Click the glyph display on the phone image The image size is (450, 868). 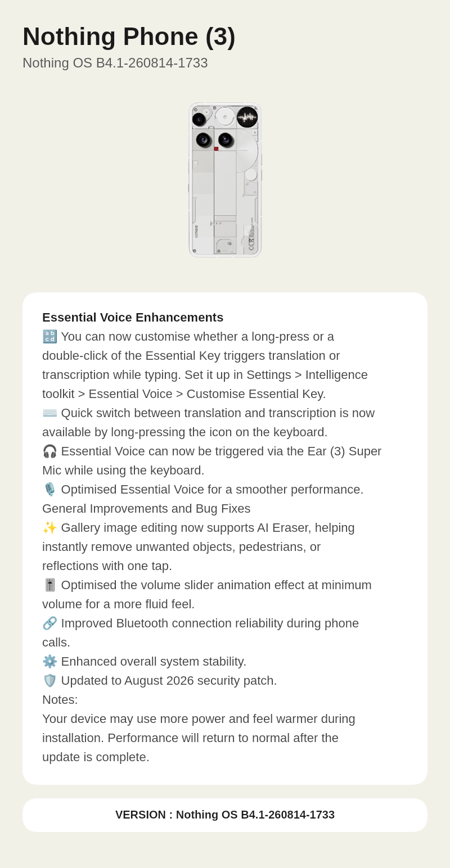click(247, 117)
